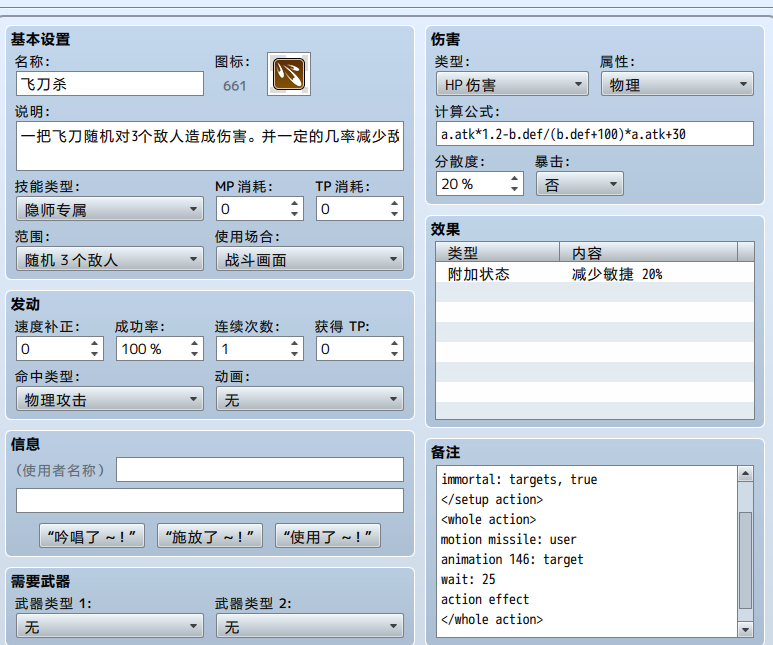
Task: Click the TP 消耗 value field
Action: (x=352, y=209)
